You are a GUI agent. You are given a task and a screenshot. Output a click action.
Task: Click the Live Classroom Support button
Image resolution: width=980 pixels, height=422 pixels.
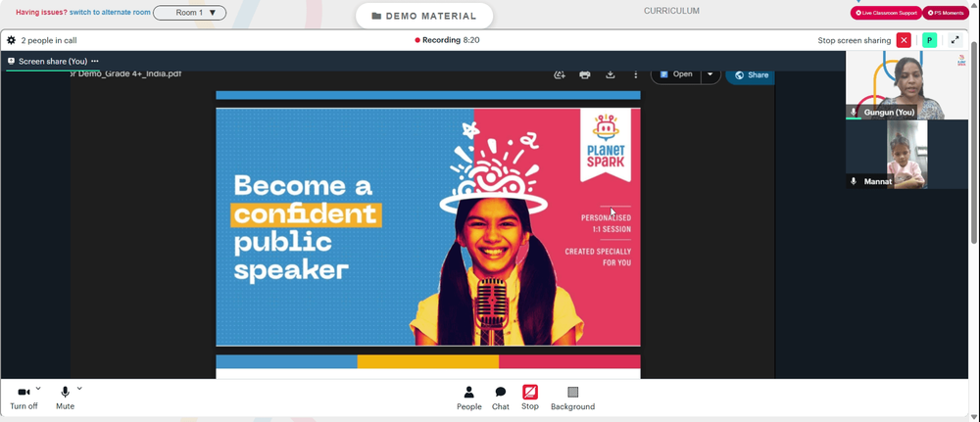click(x=886, y=13)
